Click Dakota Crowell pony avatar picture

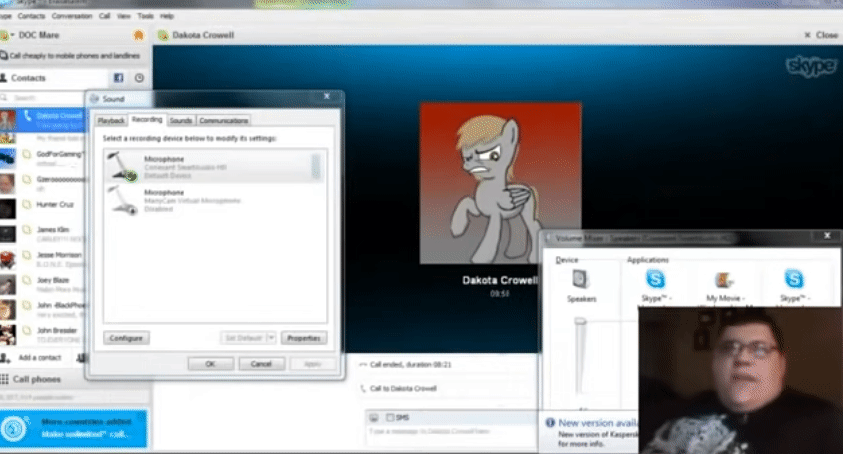(501, 183)
